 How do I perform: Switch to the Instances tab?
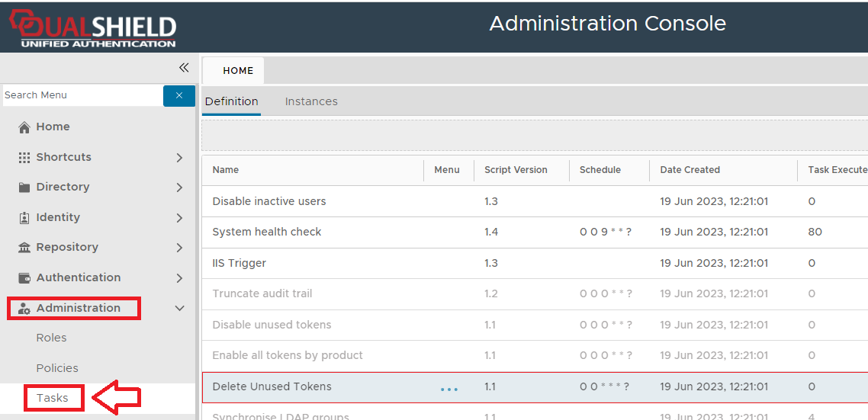tap(311, 101)
